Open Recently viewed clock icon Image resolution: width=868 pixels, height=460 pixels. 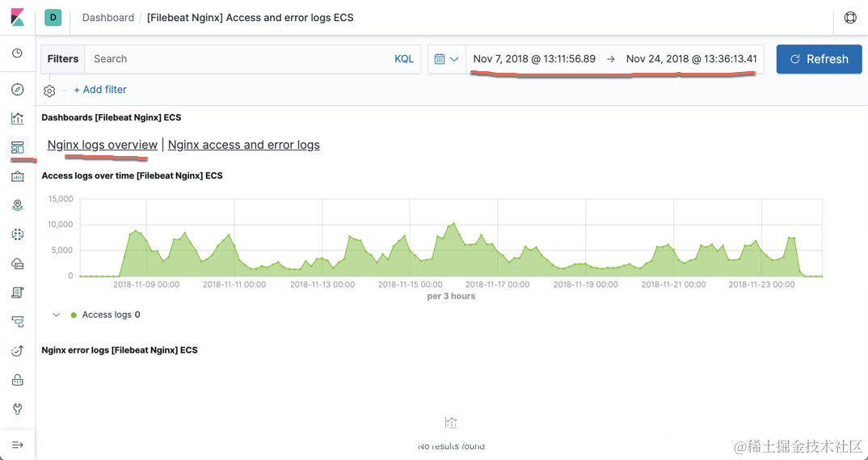click(x=18, y=53)
